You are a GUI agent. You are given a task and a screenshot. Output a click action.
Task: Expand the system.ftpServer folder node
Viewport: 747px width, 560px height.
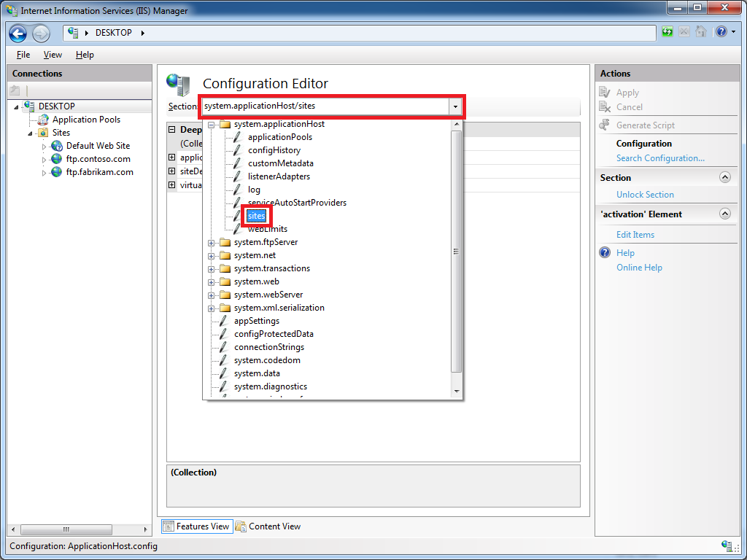point(212,242)
